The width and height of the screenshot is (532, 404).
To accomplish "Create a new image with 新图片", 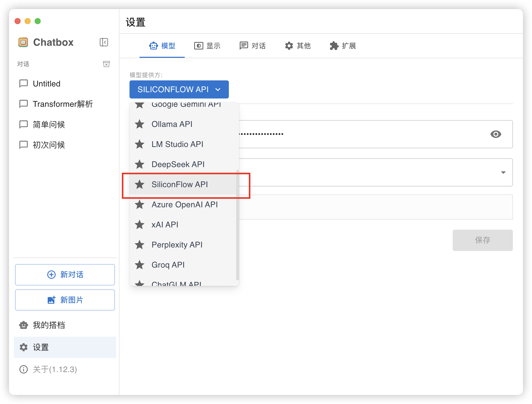I will 65,300.
